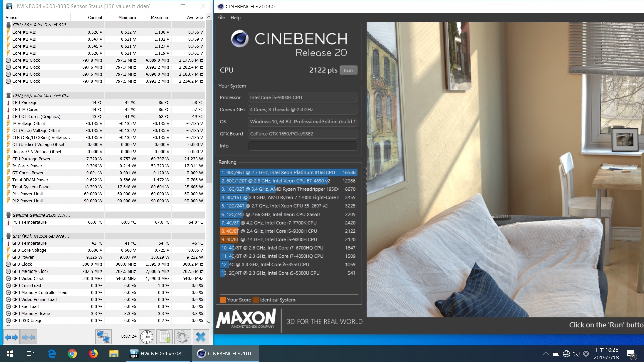Screen dimensions: 644x362
Task: Click the Identical System legend swatch
Action: coord(256,300)
